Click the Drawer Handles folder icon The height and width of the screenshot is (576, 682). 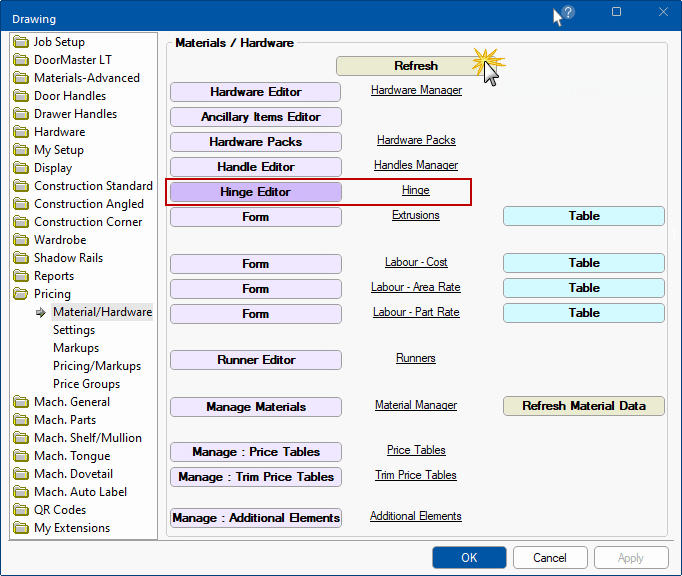[x=20, y=114]
